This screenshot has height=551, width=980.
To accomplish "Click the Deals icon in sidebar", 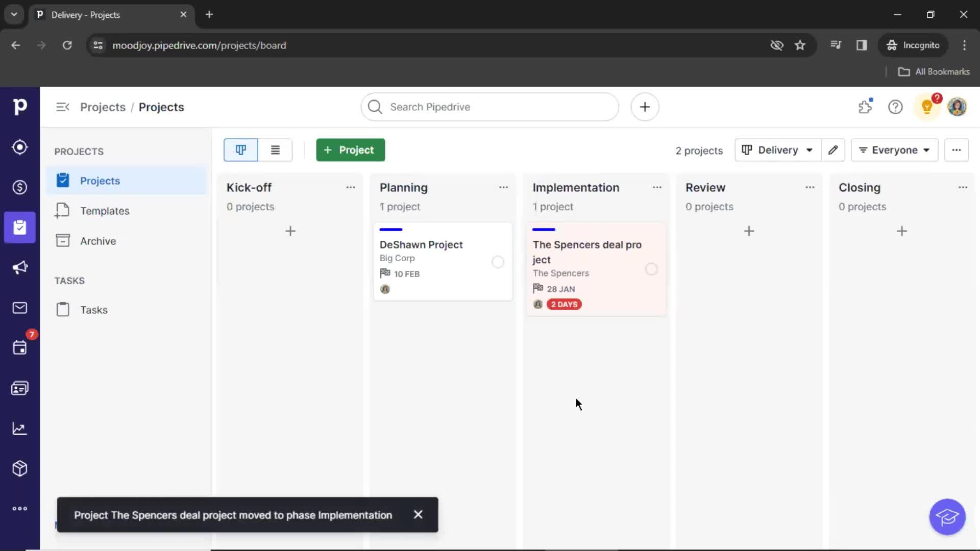I will click(19, 186).
